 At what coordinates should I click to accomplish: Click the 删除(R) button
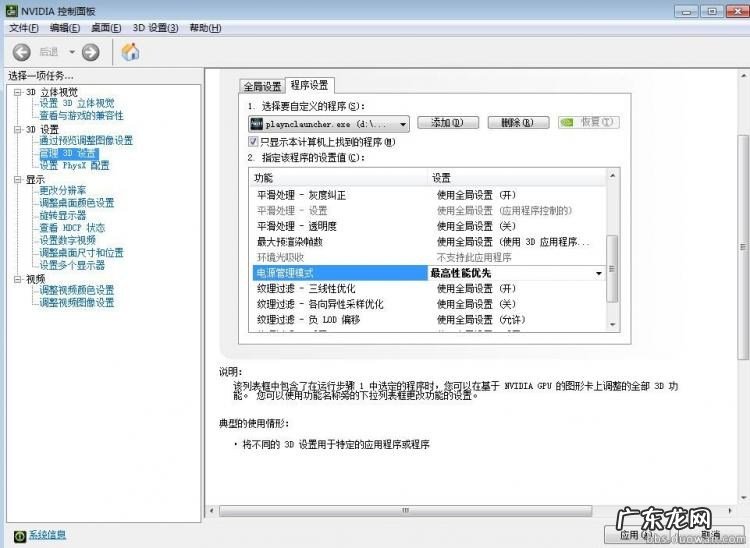point(518,123)
